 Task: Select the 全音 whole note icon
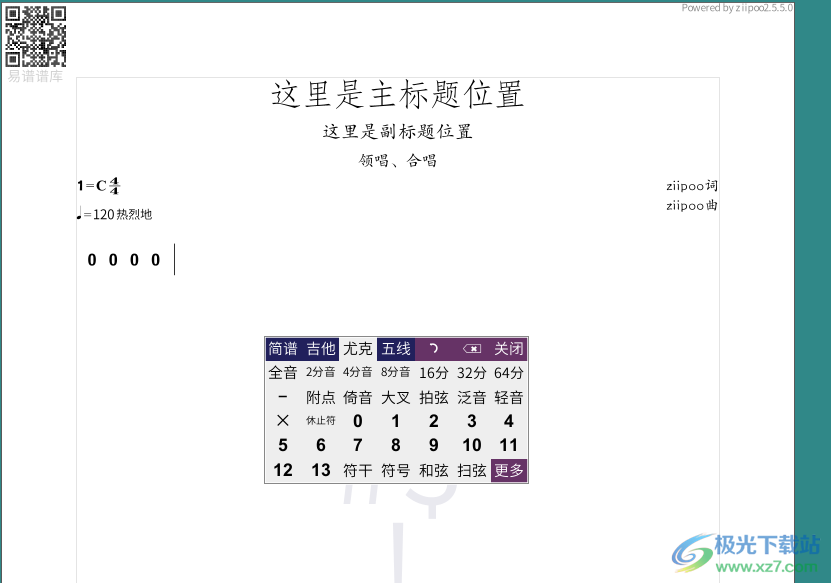[282, 372]
